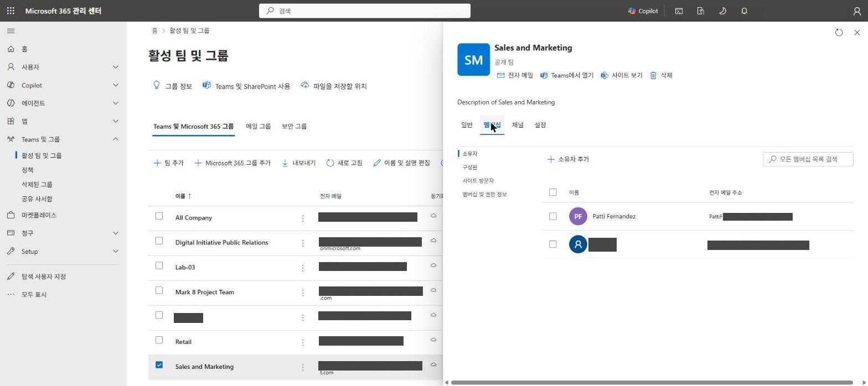Click the 전자 메일 action in panel

(x=515, y=75)
